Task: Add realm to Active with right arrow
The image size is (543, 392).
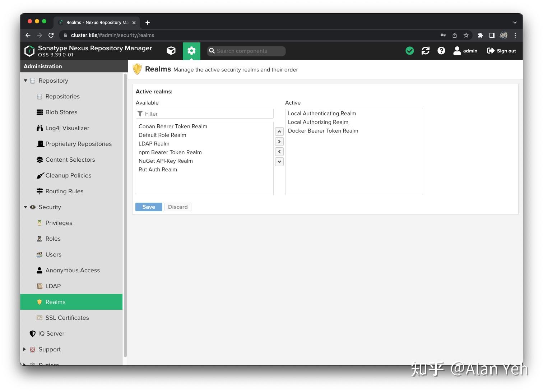Action: pos(279,142)
